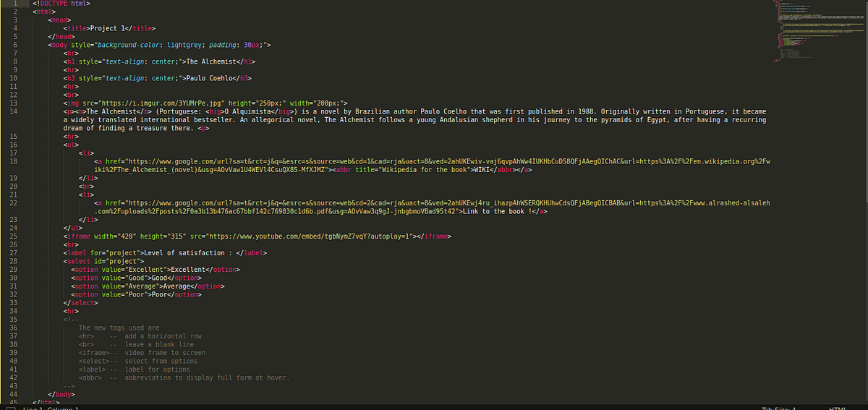Click 'The Alchemist' inside the h1 heading
The height and width of the screenshot is (410, 868).
pyautogui.click(x=213, y=61)
